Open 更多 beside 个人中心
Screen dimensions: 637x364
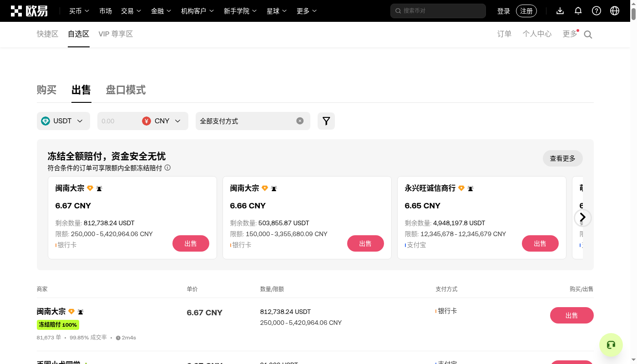(570, 34)
